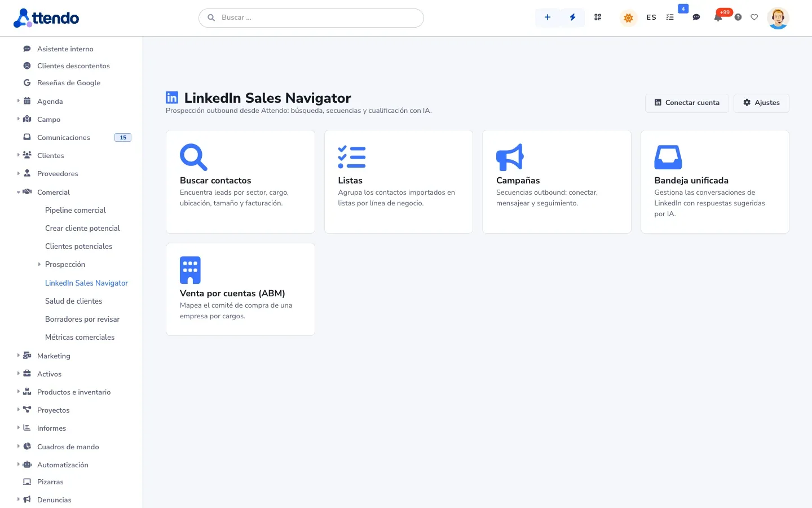Open the Venta por cuentas (ABM) title
This screenshot has width=812, height=508.
coord(232,294)
